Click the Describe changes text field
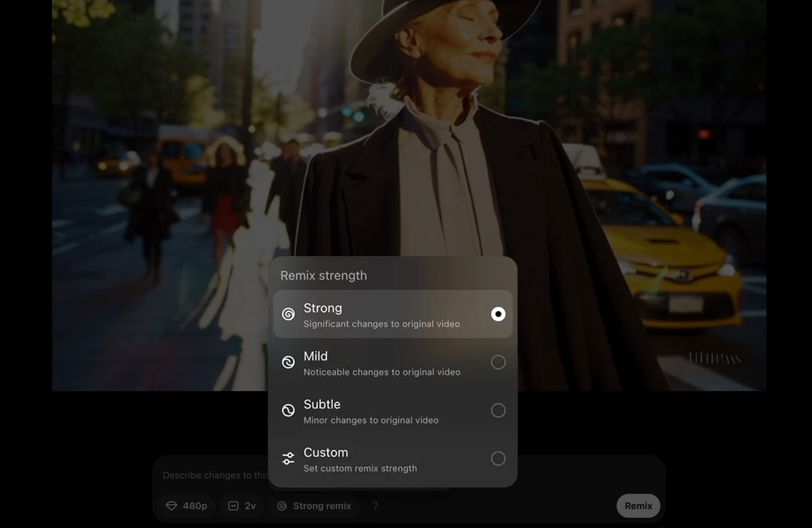 click(x=215, y=475)
